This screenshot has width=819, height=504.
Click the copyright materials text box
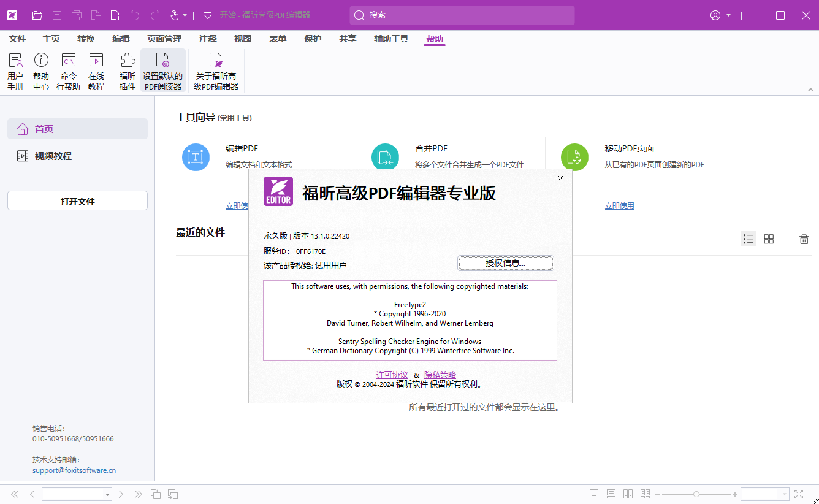click(x=410, y=320)
